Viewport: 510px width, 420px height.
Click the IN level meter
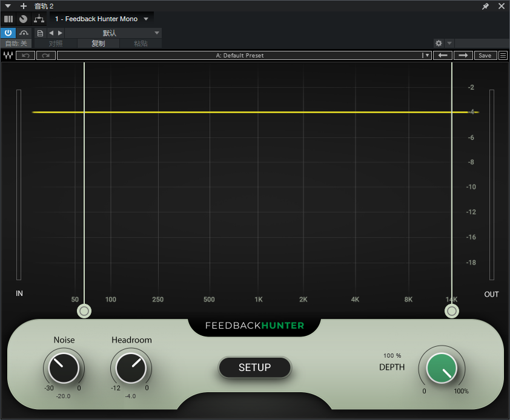19,185
